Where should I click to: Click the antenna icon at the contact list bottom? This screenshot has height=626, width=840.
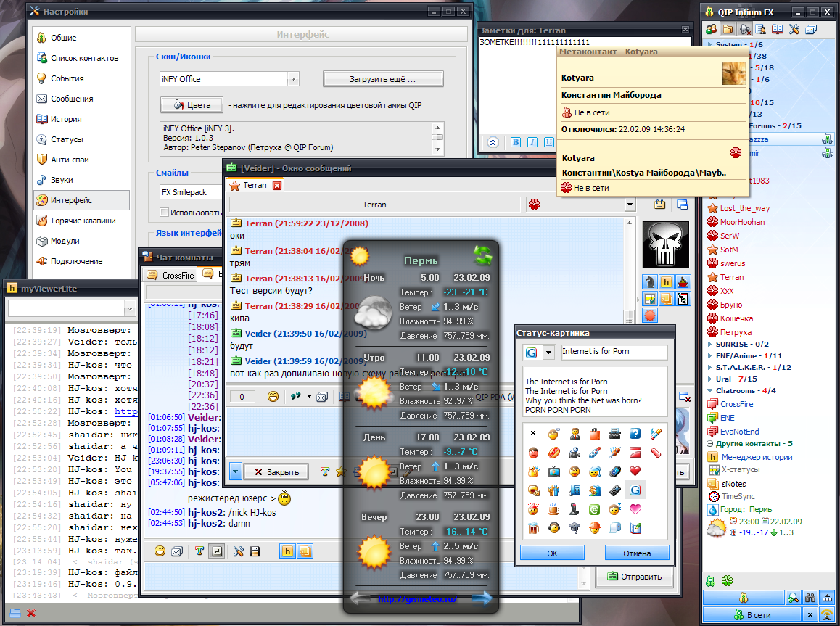[x=827, y=614]
